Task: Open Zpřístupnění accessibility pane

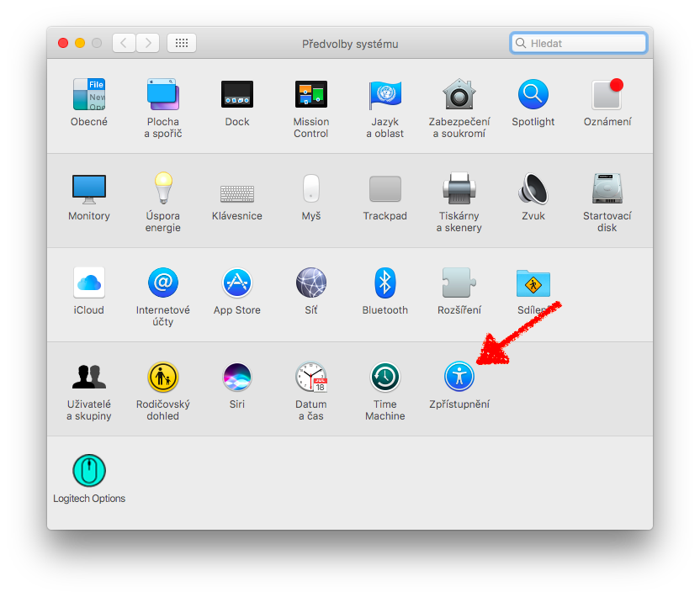Action: coord(459,377)
